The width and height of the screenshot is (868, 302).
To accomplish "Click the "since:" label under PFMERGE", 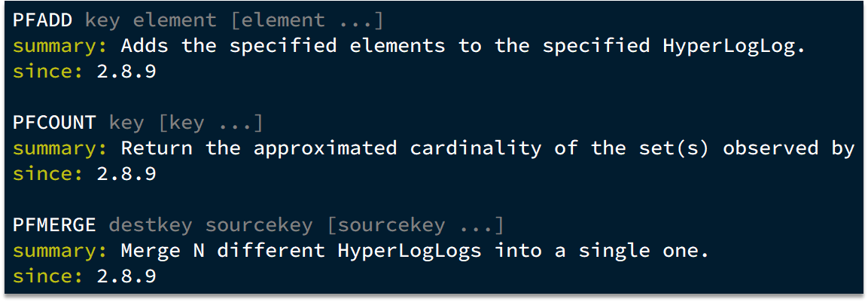I will [x=47, y=276].
